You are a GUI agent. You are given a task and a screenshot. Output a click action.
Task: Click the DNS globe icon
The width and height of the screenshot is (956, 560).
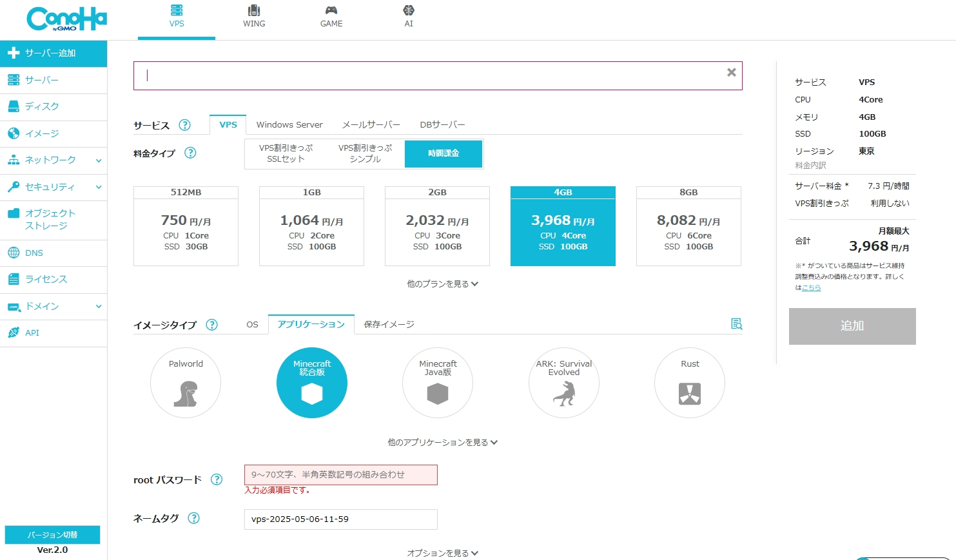coord(14,253)
